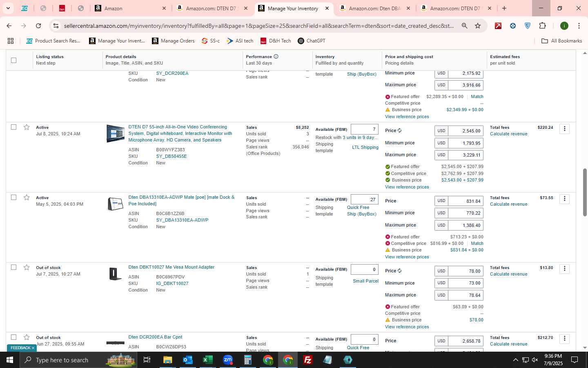Open the DTEN D7 product thumbnail
The image size is (588, 368).
(x=115, y=134)
